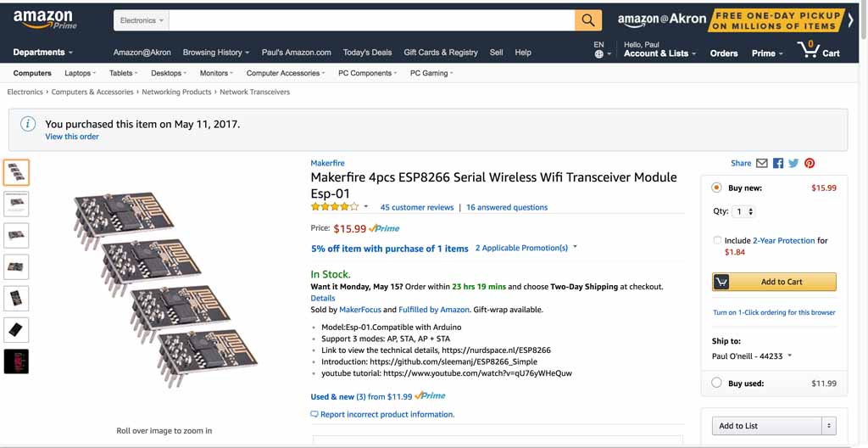Click the Amazon Prime logo
The image size is (868, 448).
pos(44,20)
